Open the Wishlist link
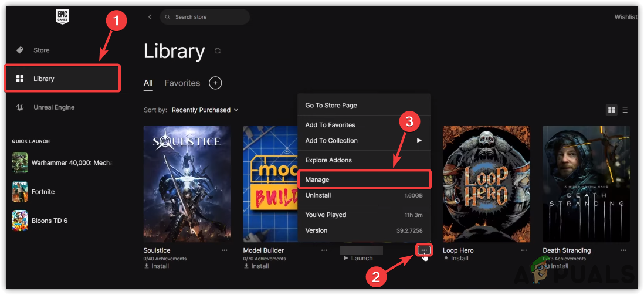 tap(625, 17)
